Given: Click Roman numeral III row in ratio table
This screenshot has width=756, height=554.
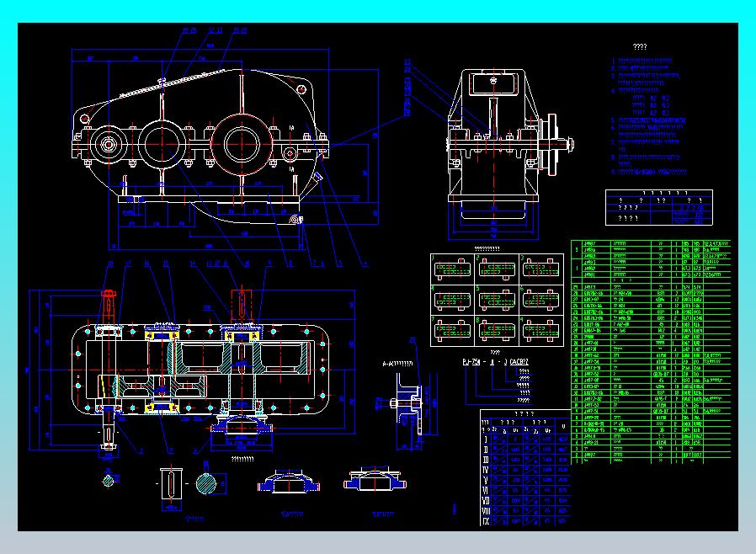Looking at the screenshot, I should (525, 460).
